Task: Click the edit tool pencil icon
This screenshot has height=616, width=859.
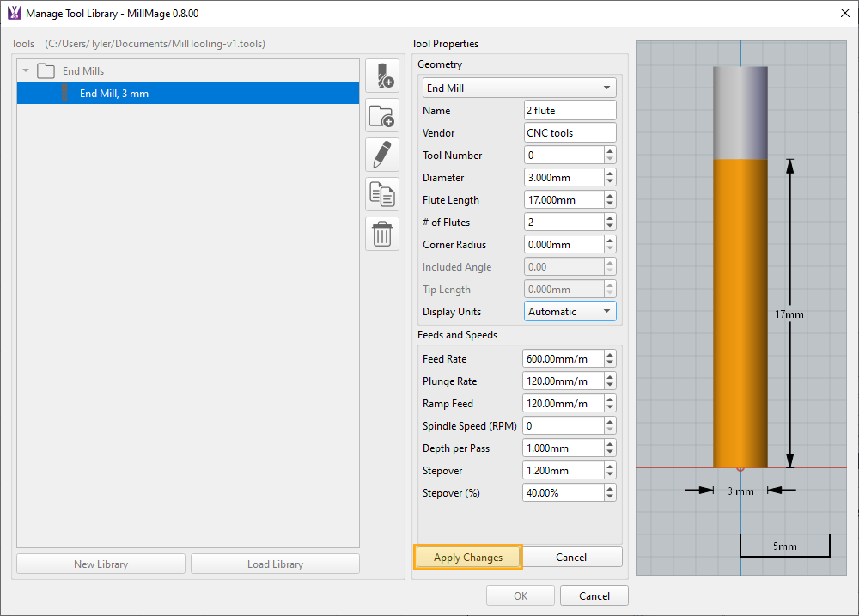Action: point(382,155)
